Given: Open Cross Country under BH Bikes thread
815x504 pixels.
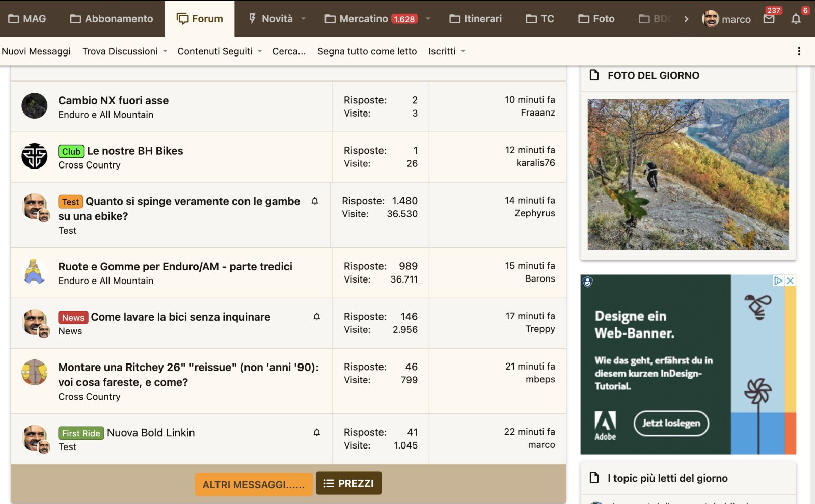Looking at the screenshot, I should pos(89,165).
